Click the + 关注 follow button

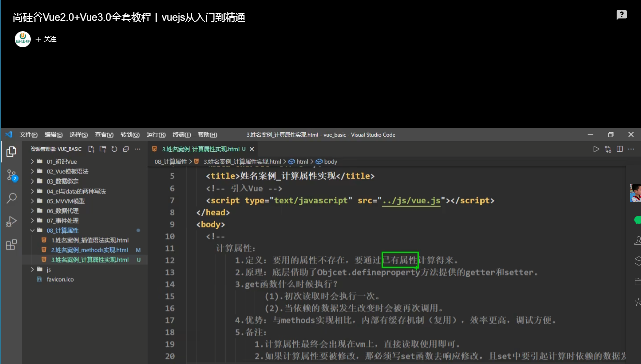coord(46,39)
